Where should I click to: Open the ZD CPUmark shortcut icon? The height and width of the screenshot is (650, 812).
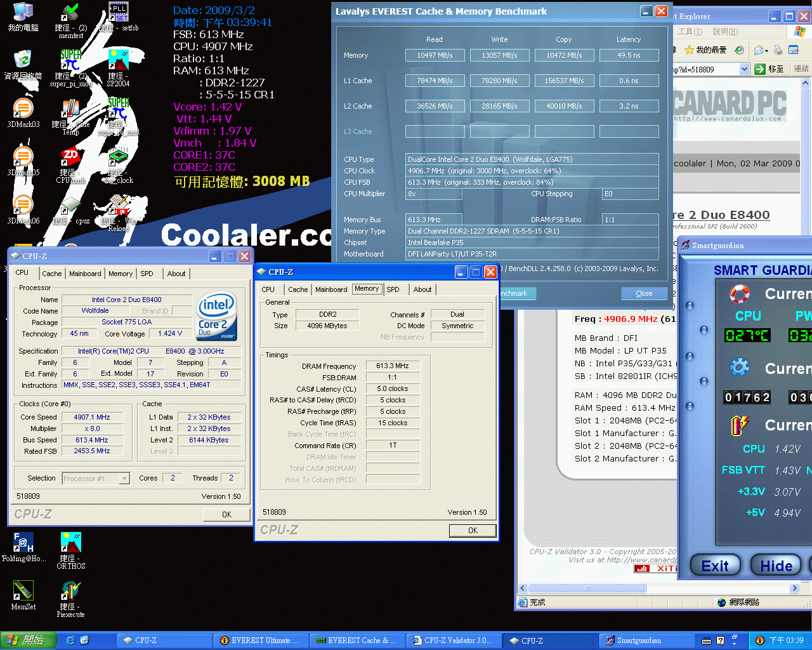[70, 164]
